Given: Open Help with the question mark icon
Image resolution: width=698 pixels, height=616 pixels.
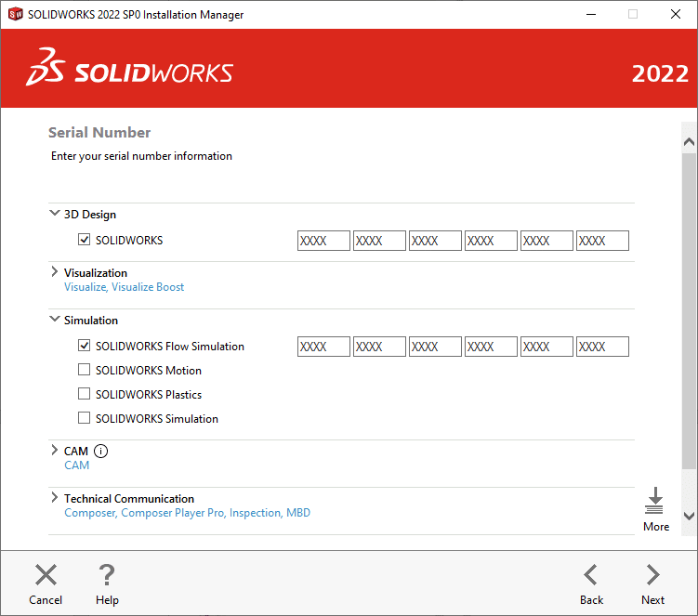Looking at the screenshot, I should (107, 575).
